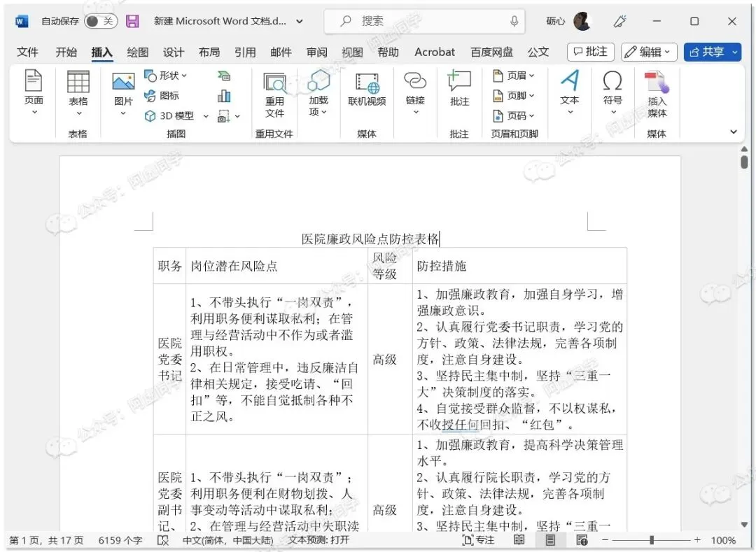Image resolution: width=756 pixels, height=552 pixels.
Task: Open the 编辑 editing mode button
Action: click(649, 52)
